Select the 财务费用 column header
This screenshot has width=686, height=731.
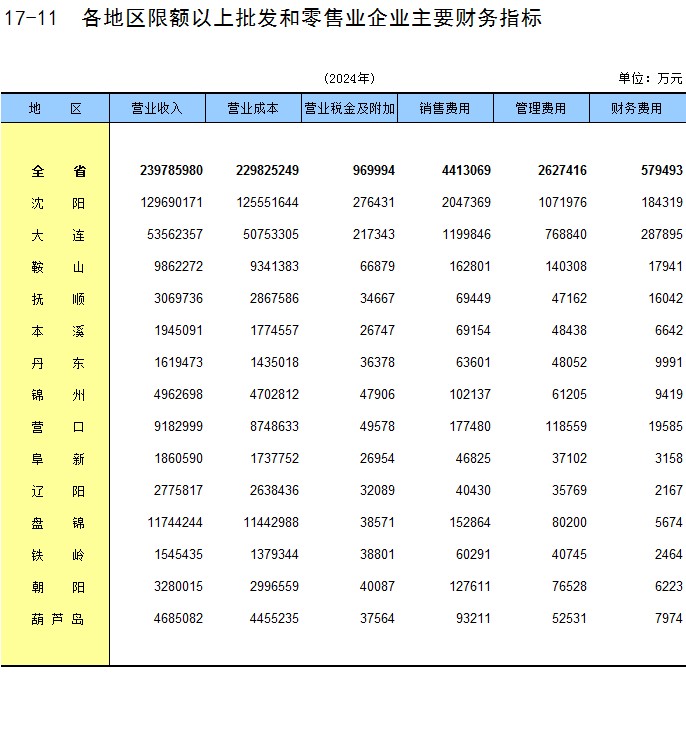point(637,108)
